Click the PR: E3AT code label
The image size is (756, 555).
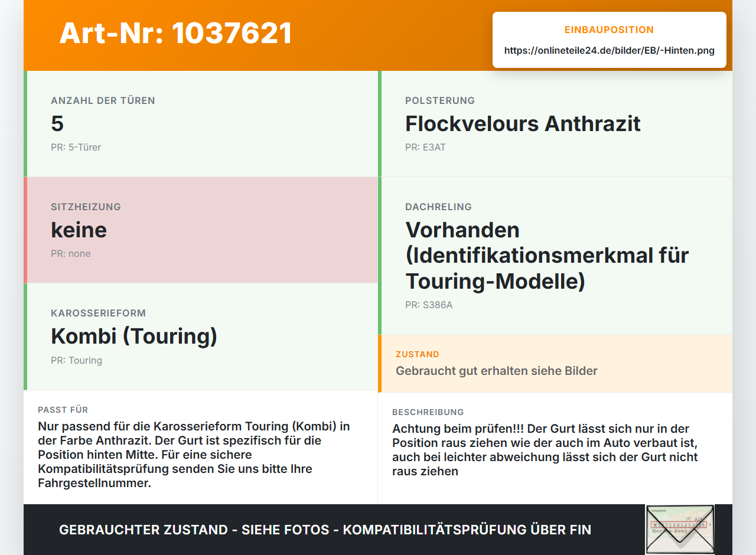point(425,148)
